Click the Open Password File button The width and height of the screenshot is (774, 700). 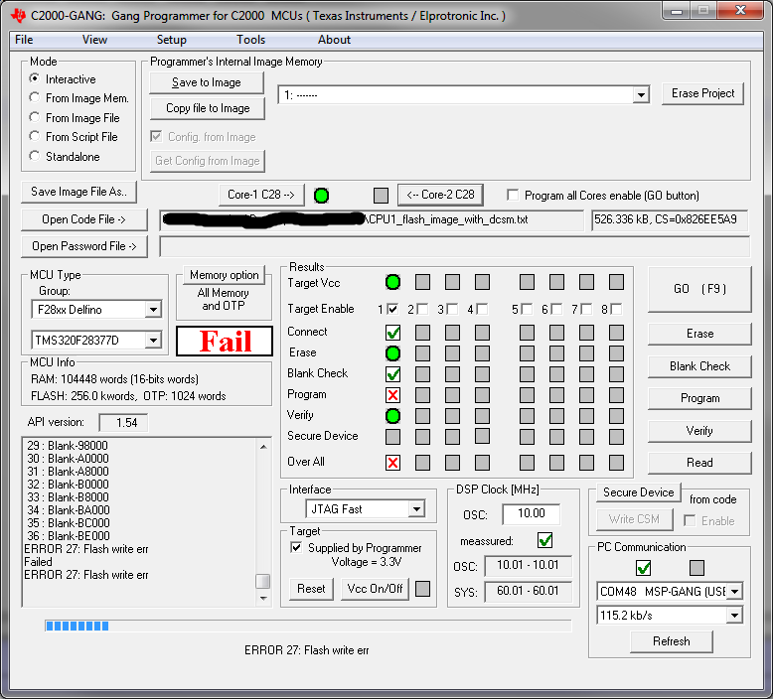coord(83,246)
